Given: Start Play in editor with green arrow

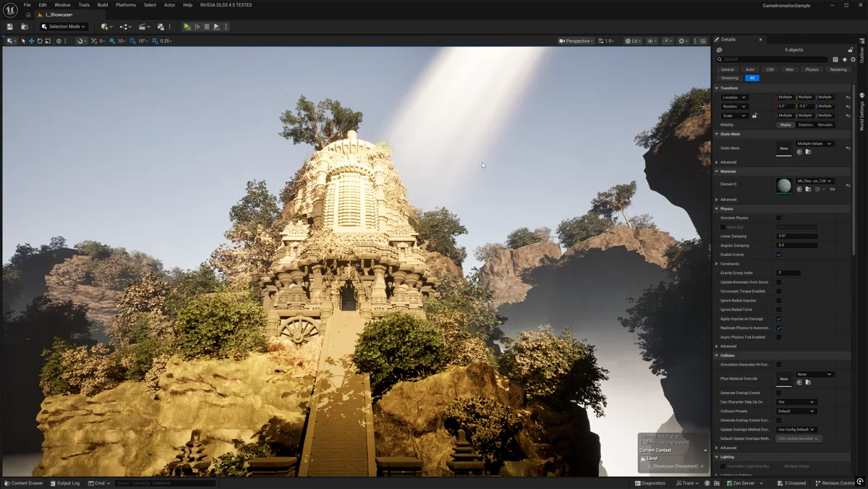Looking at the screenshot, I should pyautogui.click(x=187, y=27).
